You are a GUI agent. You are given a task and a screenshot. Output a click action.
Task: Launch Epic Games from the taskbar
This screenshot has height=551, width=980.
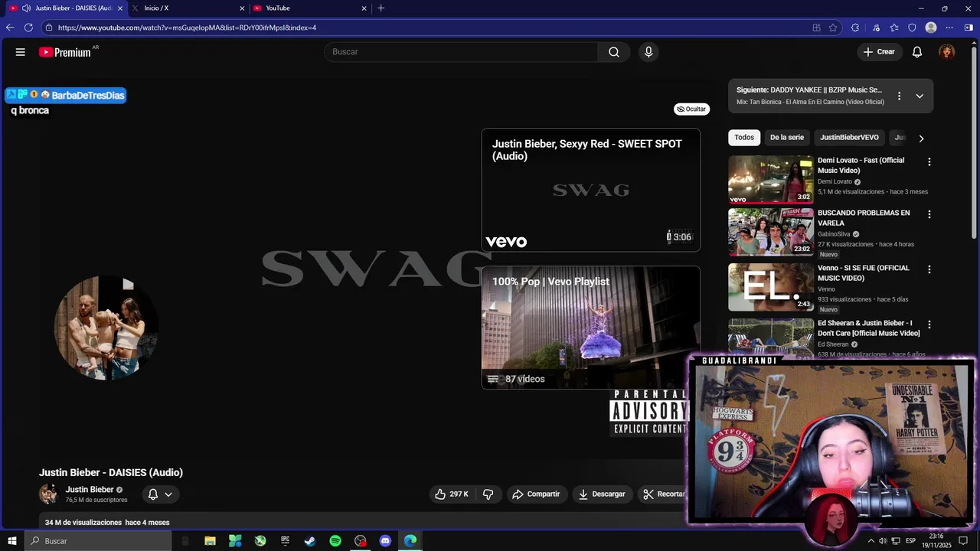click(x=285, y=541)
